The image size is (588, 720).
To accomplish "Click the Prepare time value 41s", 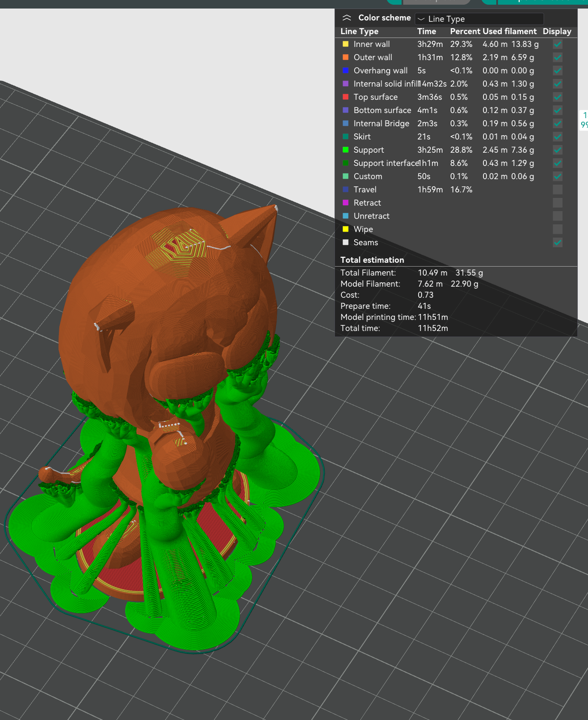I will [424, 306].
